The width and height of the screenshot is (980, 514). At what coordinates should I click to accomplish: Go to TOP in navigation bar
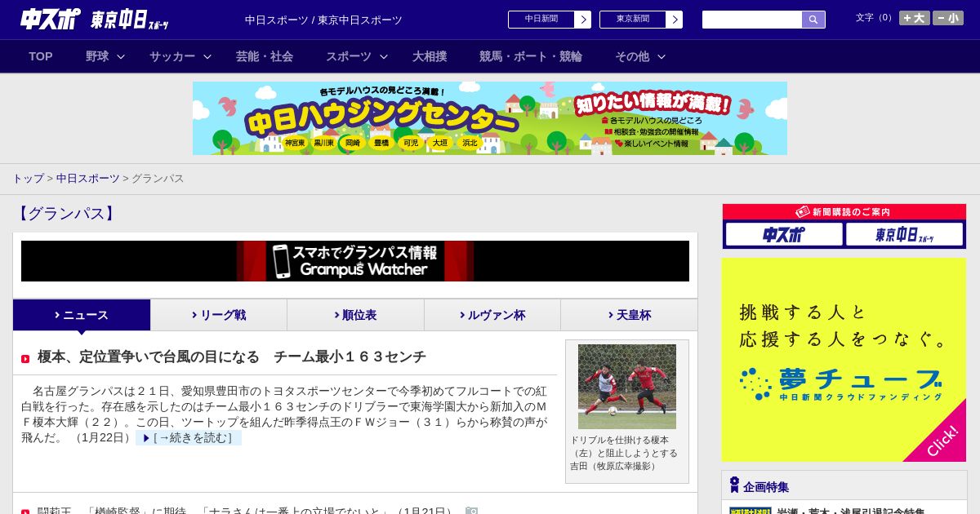[x=41, y=56]
